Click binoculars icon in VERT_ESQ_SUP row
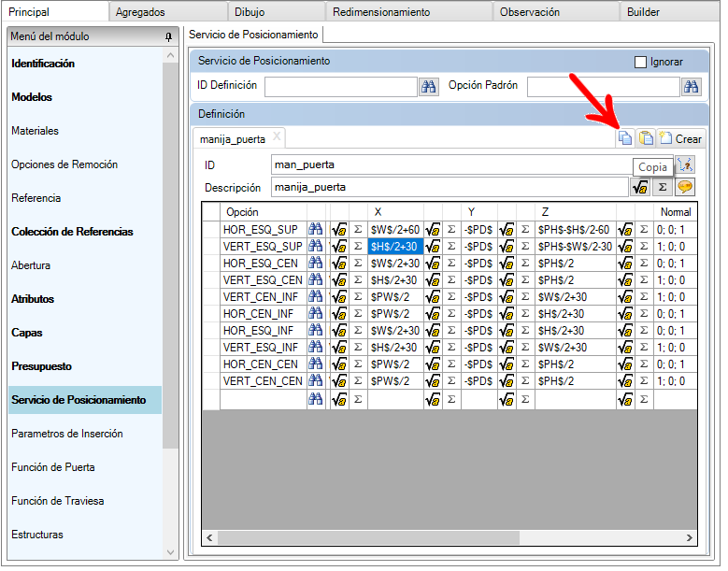 click(x=316, y=246)
